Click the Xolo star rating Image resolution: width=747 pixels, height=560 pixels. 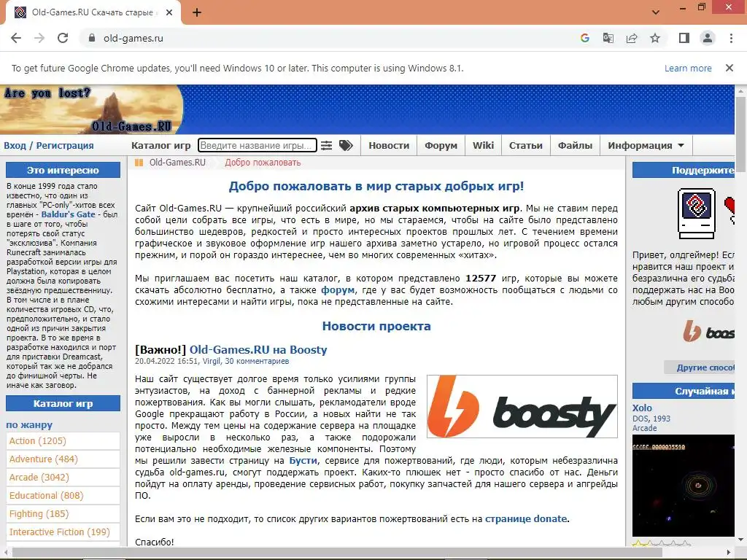click(x=661, y=542)
